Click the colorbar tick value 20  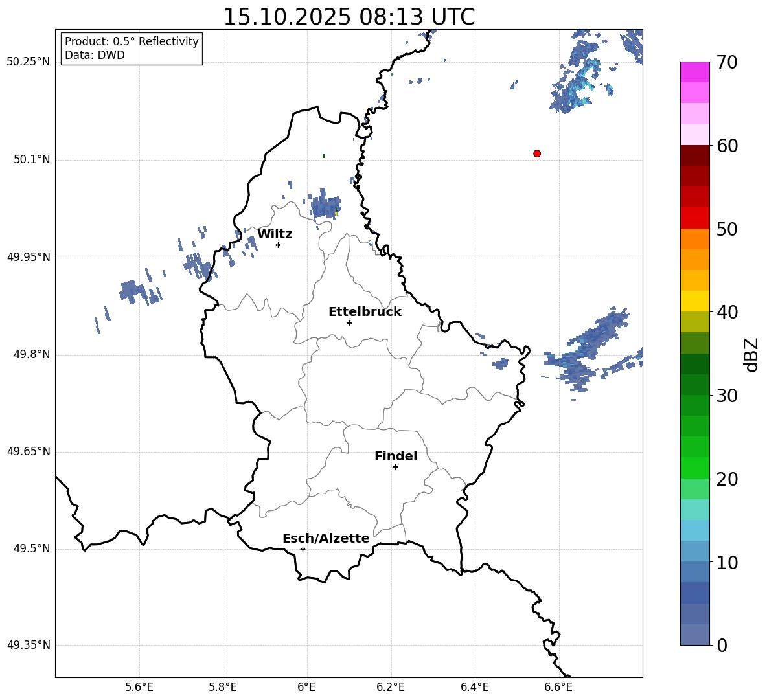(x=727, y=479)
